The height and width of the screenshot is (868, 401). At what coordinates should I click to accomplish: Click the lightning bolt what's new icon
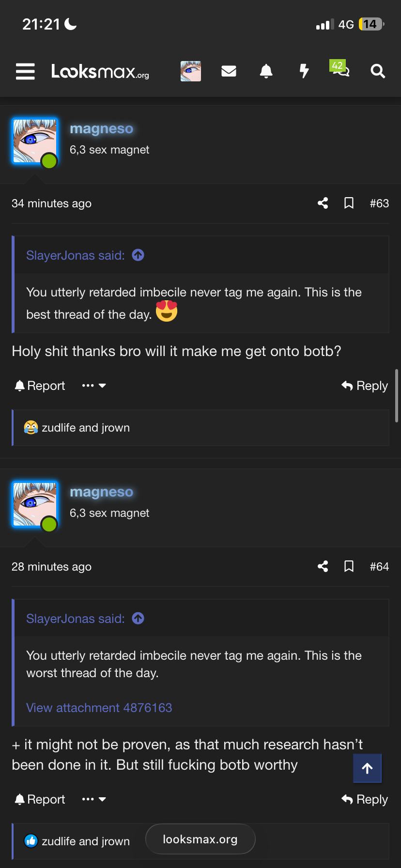[304, 71]
